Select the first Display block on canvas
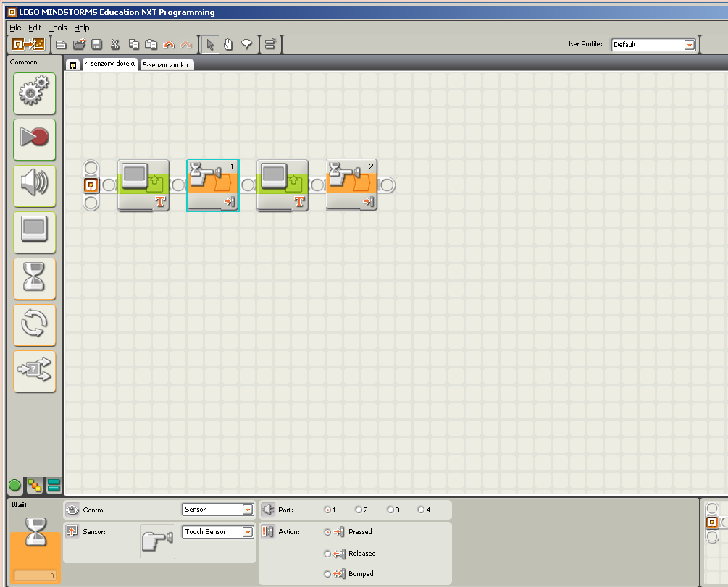This screenshot has height=587, width=728. [x=143, y=185]
